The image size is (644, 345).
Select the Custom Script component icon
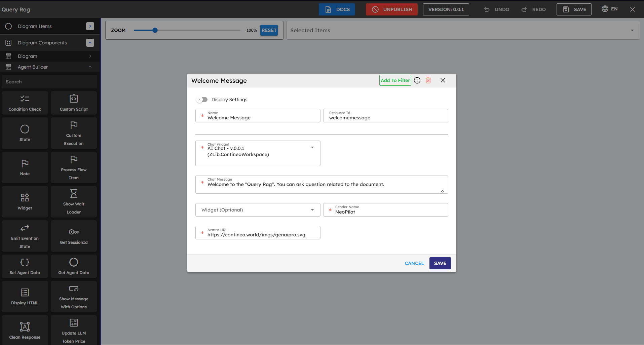74,99
